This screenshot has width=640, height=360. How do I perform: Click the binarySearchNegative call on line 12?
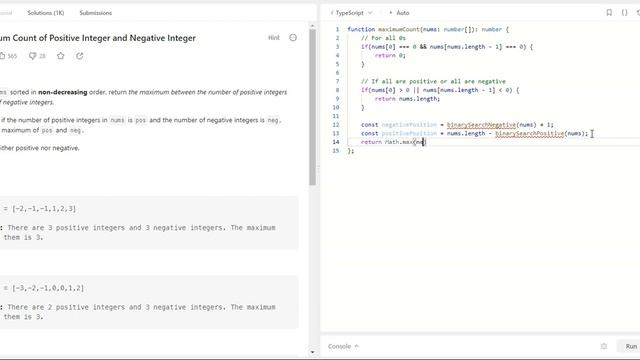coord(482,125)
